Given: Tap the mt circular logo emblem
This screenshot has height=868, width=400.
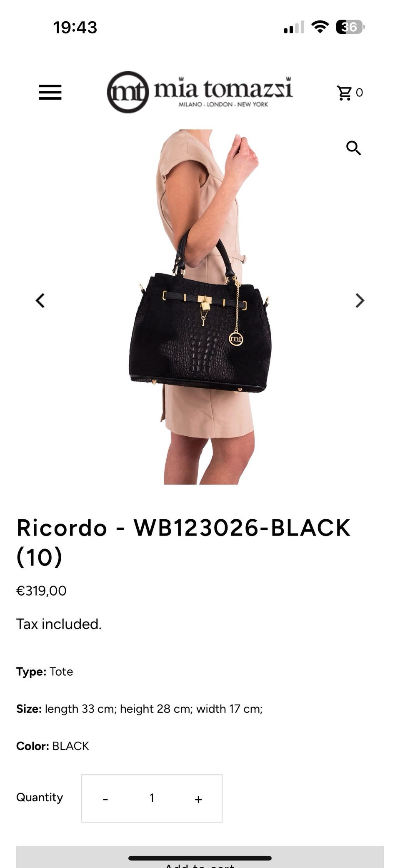Looking at the screenshot, I should tap(128, 92).
